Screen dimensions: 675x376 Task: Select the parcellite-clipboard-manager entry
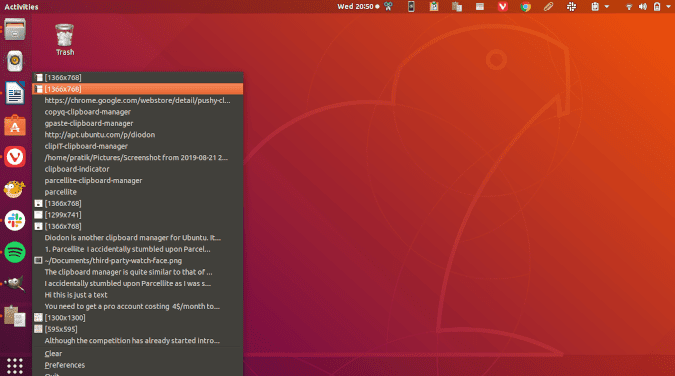[138, 180]
